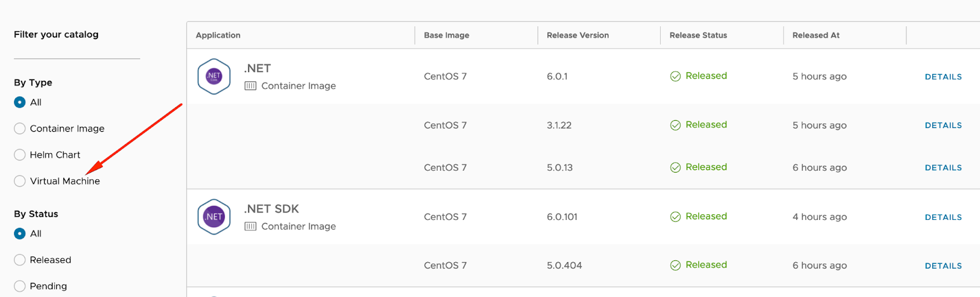Open DETAILS for version 3.1.22
980x297 pixels.
coord(943,126)
